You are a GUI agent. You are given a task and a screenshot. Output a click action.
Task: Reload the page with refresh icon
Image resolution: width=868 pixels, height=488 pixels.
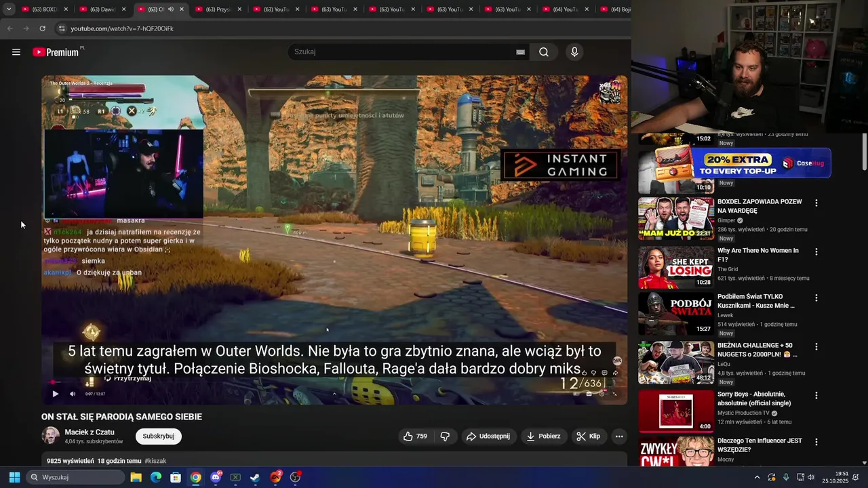42,28
